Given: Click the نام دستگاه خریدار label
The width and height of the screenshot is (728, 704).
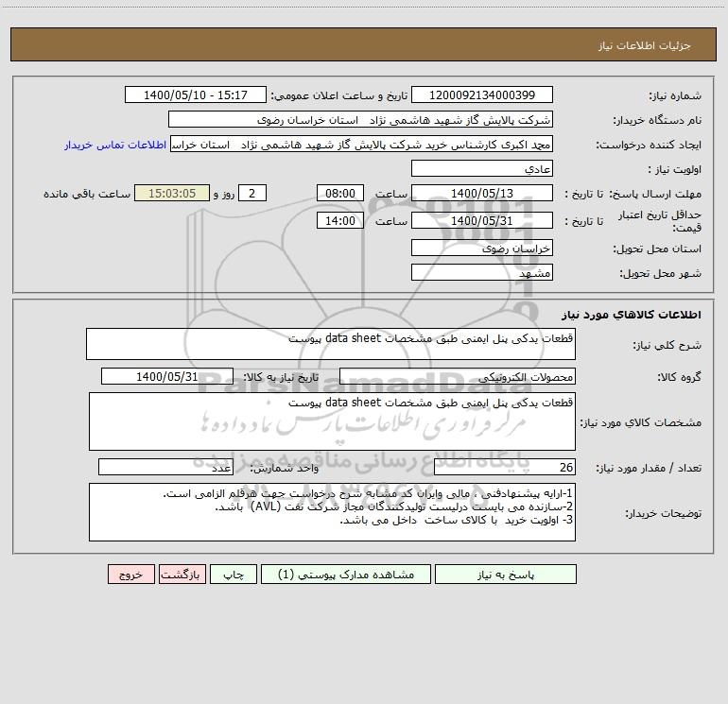Looking at the screenshot, I should 657,120.
